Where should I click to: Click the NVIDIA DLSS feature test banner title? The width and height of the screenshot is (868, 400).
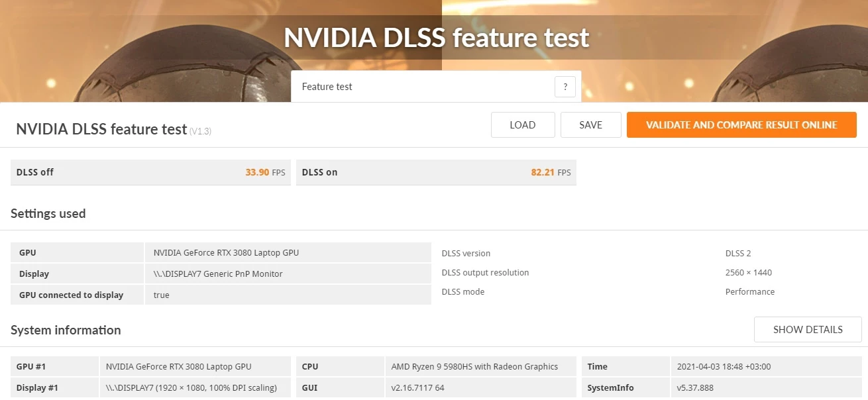[x=437, y=38]
